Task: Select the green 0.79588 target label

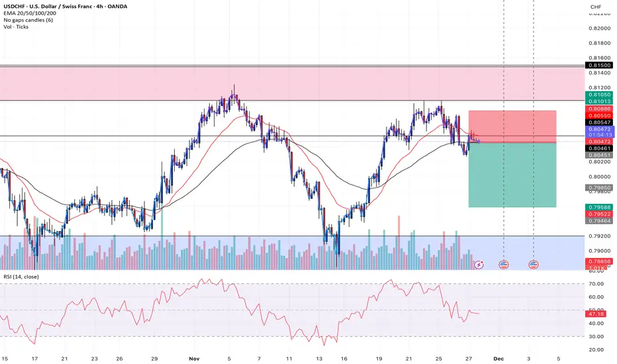Action: (x=599, y=207)
